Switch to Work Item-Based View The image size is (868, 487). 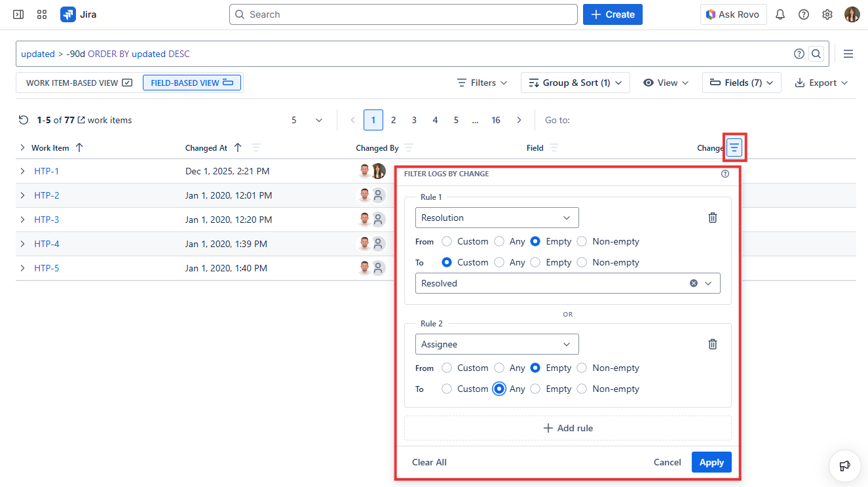click(79, 83)
